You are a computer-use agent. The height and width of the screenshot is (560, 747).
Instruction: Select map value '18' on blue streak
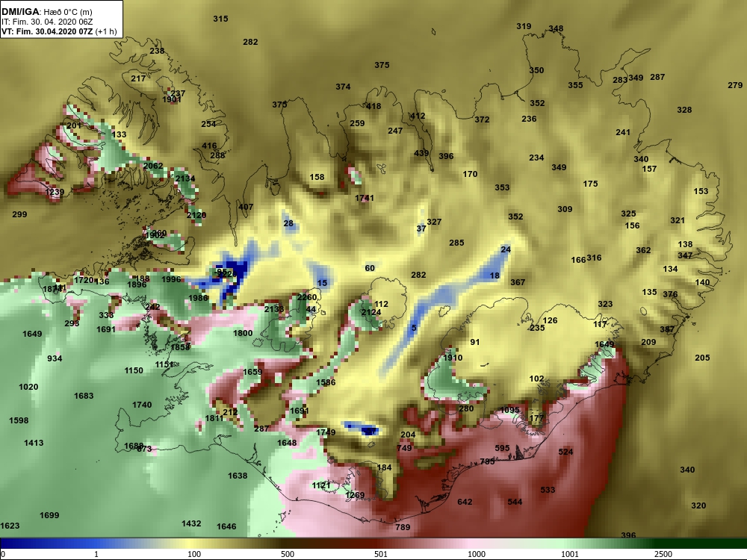pos(495,276)
